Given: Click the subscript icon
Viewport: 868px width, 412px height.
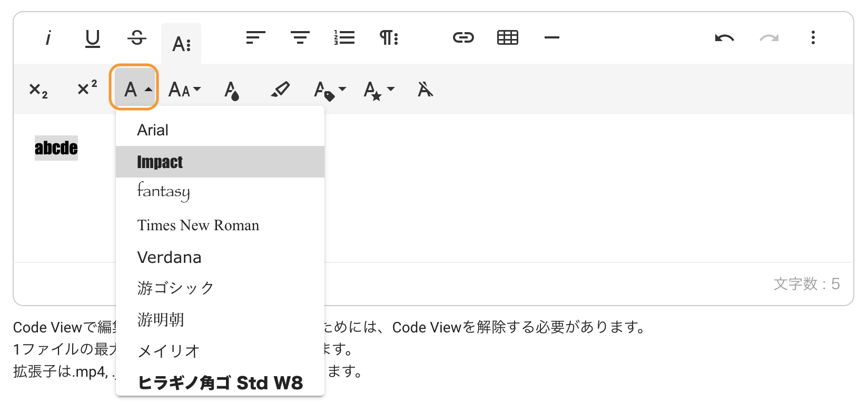Looking at the screenshot, I should click(38, 90).
